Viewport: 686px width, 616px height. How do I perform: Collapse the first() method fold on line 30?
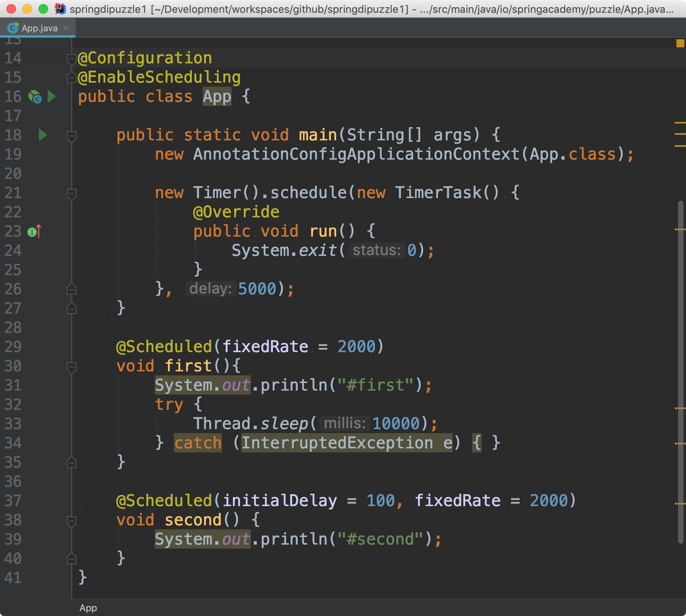tap(71, 367)
